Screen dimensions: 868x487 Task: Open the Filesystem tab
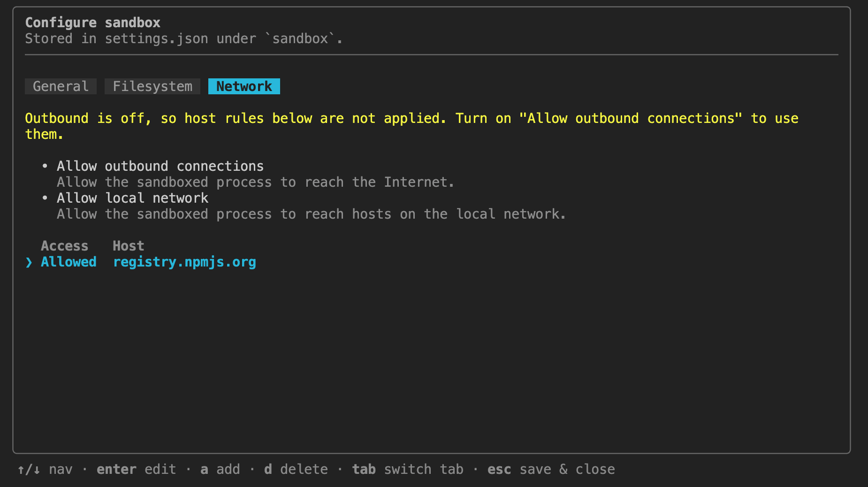tap(152, 86)
